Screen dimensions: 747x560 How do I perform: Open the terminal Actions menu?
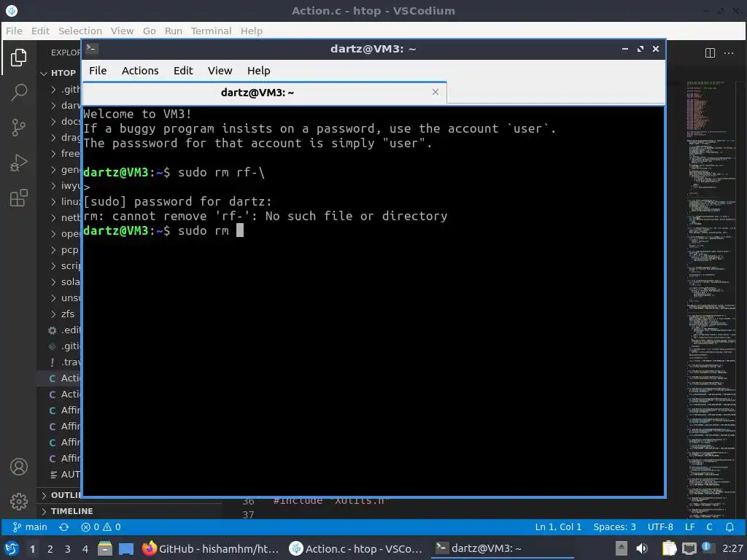(x=140, y=71)
